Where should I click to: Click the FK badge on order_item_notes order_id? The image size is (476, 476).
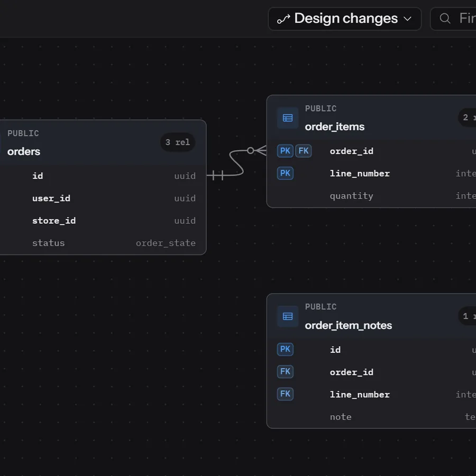coord(285,372)
